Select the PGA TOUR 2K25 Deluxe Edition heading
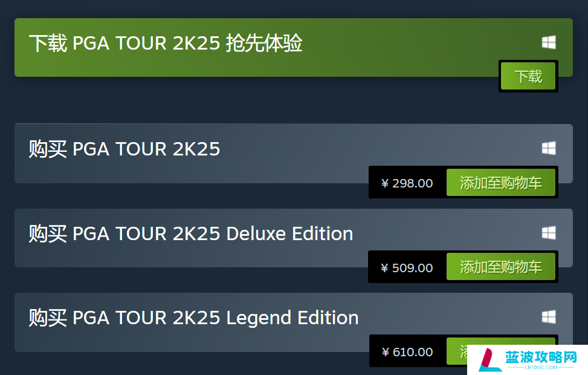This screenshot has width=588, height=375. [x=191, y=233]
